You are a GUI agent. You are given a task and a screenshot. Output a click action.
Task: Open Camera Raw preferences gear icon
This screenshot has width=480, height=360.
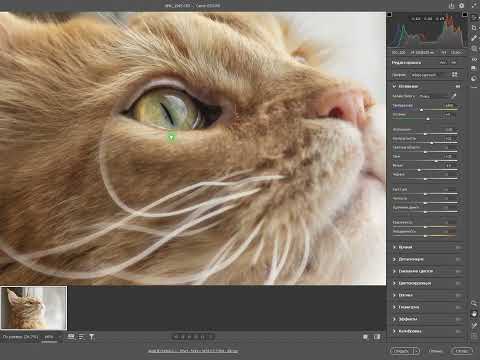pos(462,6)
